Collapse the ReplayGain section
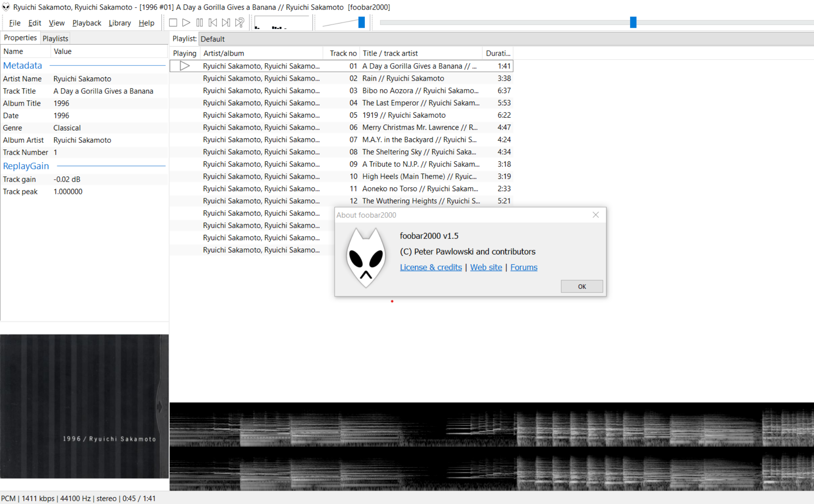 [26, 166]
